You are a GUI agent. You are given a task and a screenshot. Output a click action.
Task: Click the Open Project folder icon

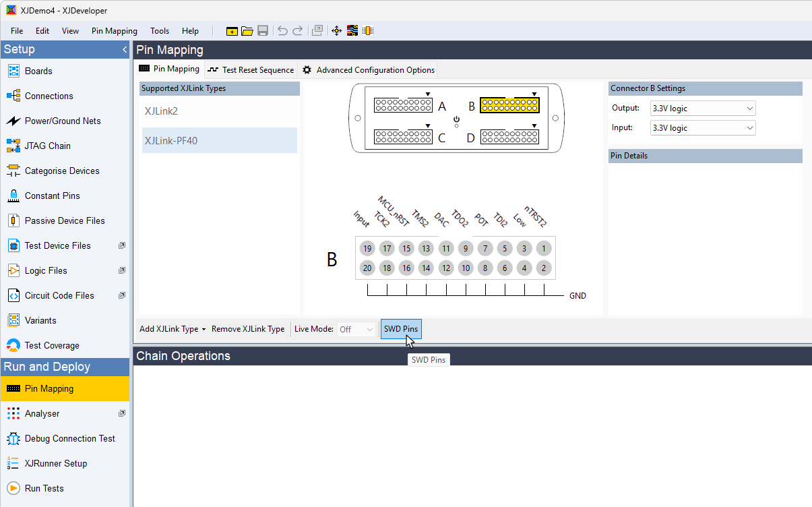point(247,31)
